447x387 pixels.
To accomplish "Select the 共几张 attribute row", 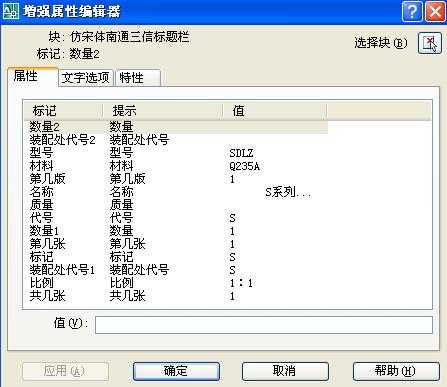I will pos(176,296).
